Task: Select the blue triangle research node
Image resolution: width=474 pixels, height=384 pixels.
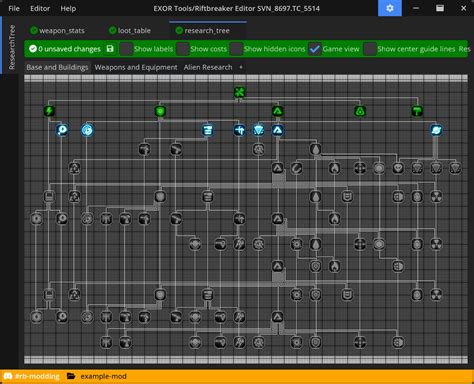Action: (x=277, y=130)
